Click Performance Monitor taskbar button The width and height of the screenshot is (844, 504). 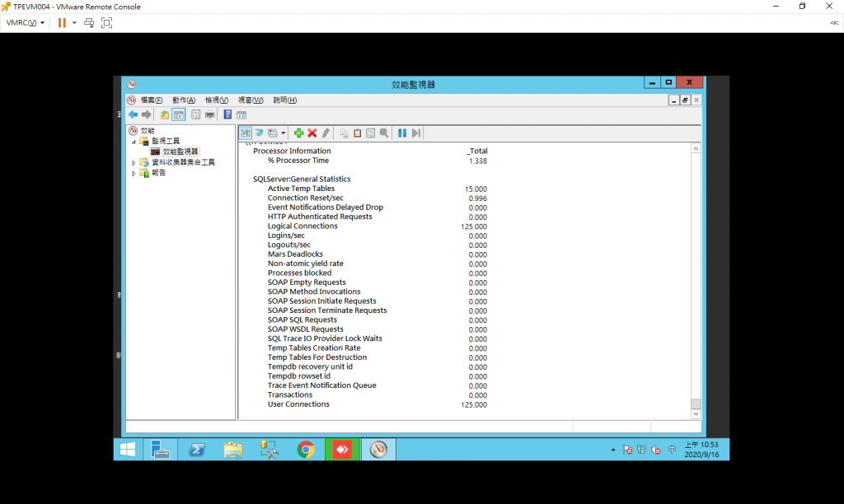coord(378,450)
